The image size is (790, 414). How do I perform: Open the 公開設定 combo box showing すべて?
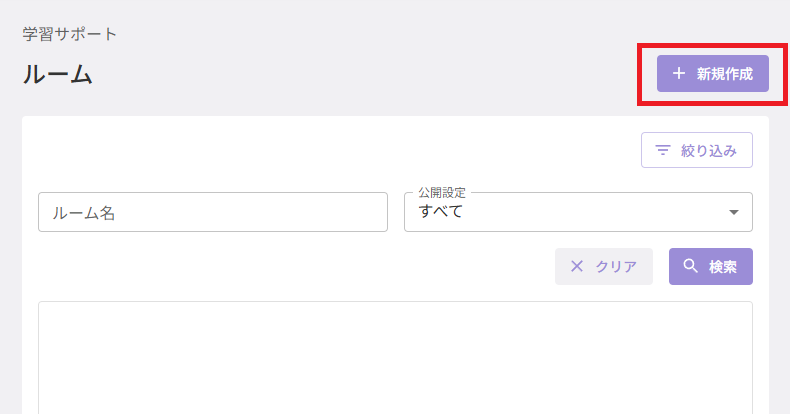coord(578,212)
